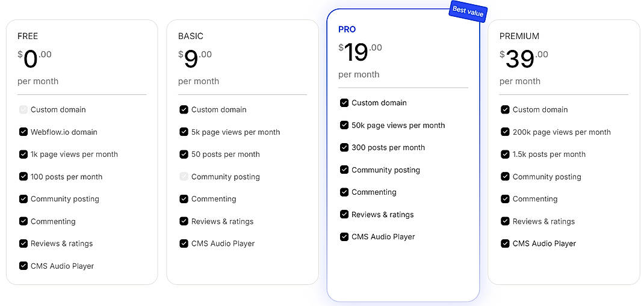644x306 pixels.
Task: Toggle the 50k page views per month checkbox
Action: (344, 125)
